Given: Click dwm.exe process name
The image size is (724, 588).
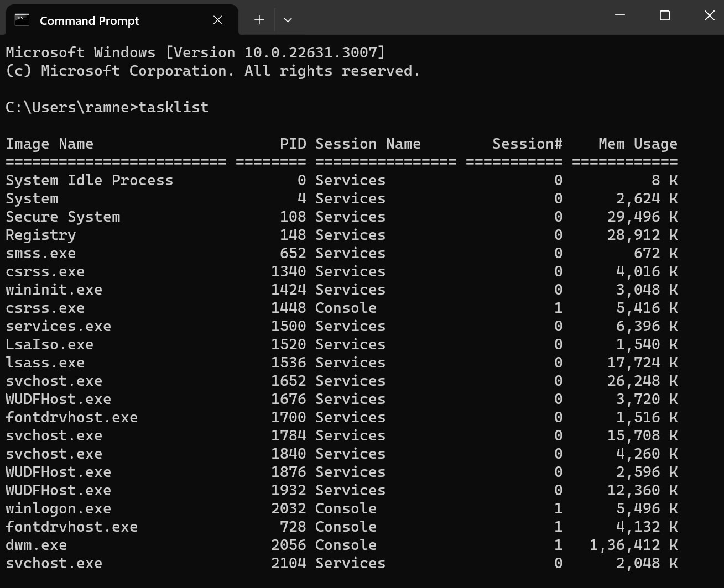Looking at the screenshot, I should pyautogui.click(x=37, y=545).
